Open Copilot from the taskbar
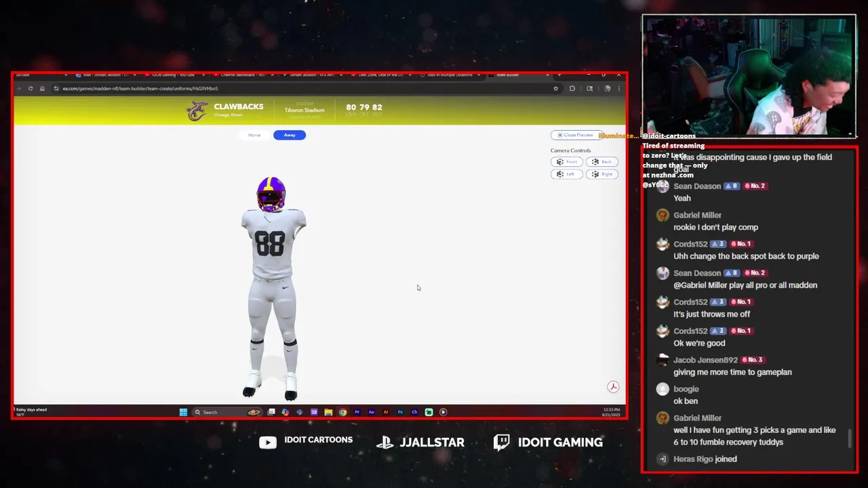868x488 pixels. [285, 412]
